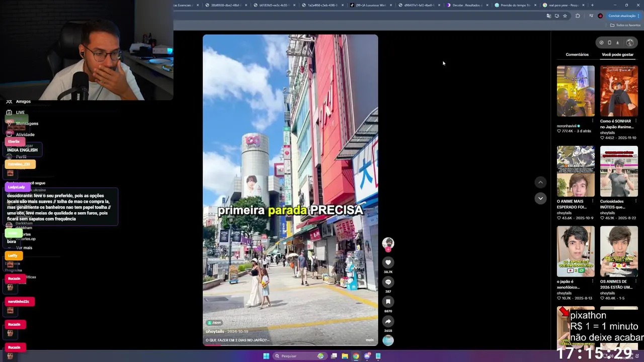Open the Mensagens sidebar item
This screenshot has width=644, height=362.
pyautogui.click(x=22, y=124)
